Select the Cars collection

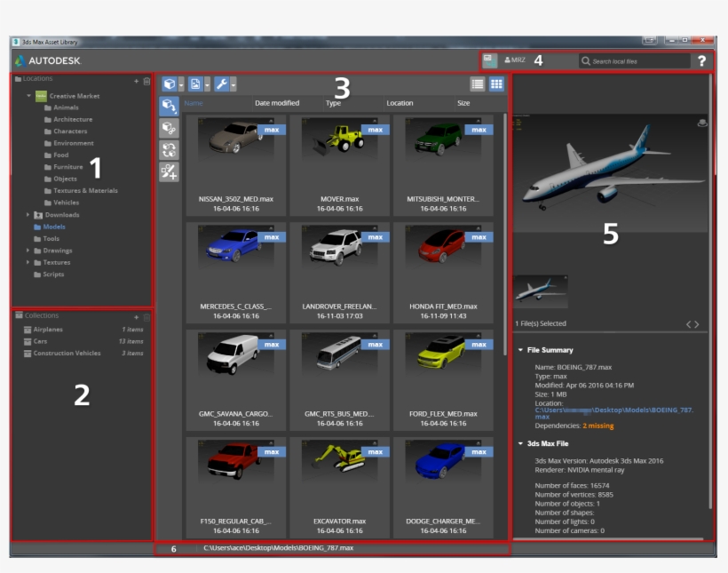click(41, 341)
